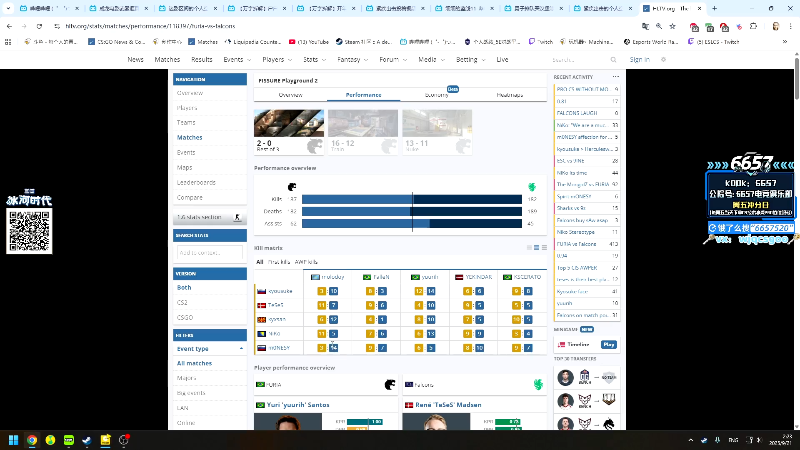
Task: Open Teams in the navigation sidebar
Action: 186,122
